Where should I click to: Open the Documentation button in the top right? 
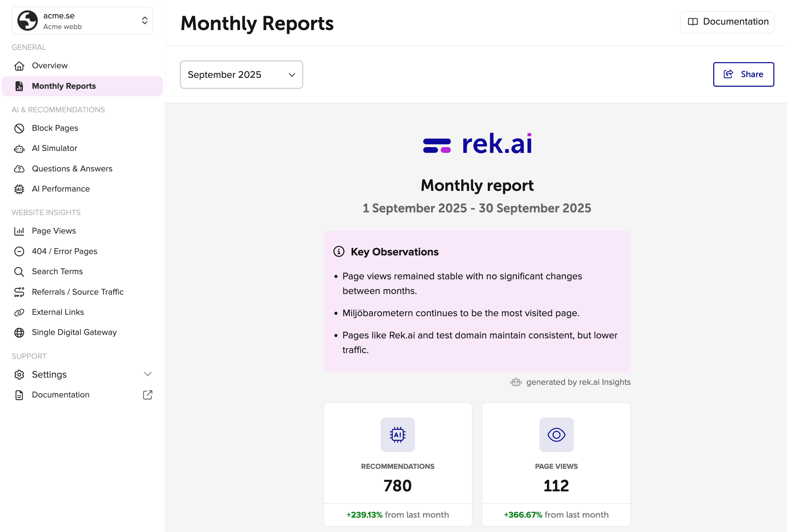point(727,22)
